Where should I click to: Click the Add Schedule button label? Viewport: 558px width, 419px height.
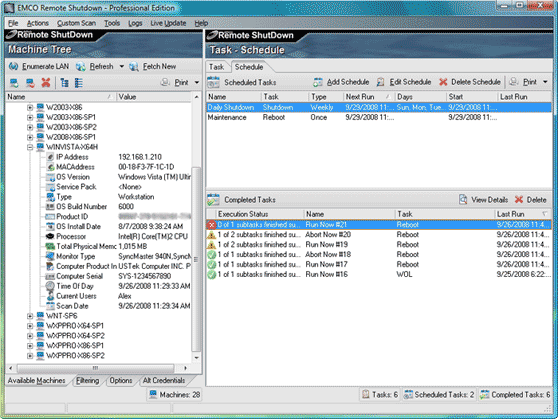coord(348,82)
